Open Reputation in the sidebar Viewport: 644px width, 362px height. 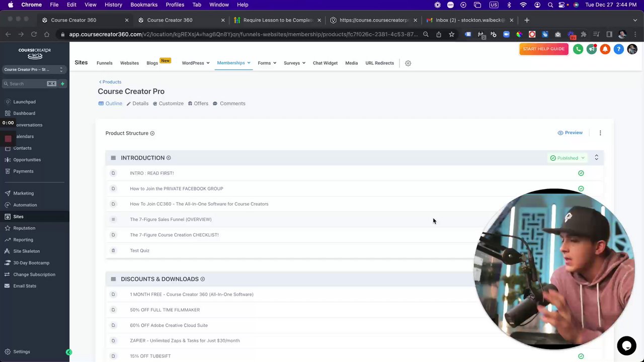coord(24,228)
